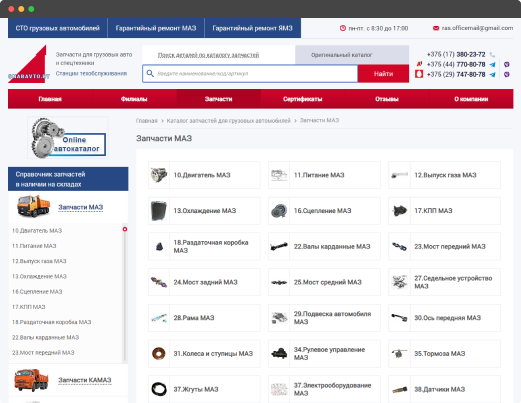Click the envelope icon beside the email address

(x=436, y=28)
